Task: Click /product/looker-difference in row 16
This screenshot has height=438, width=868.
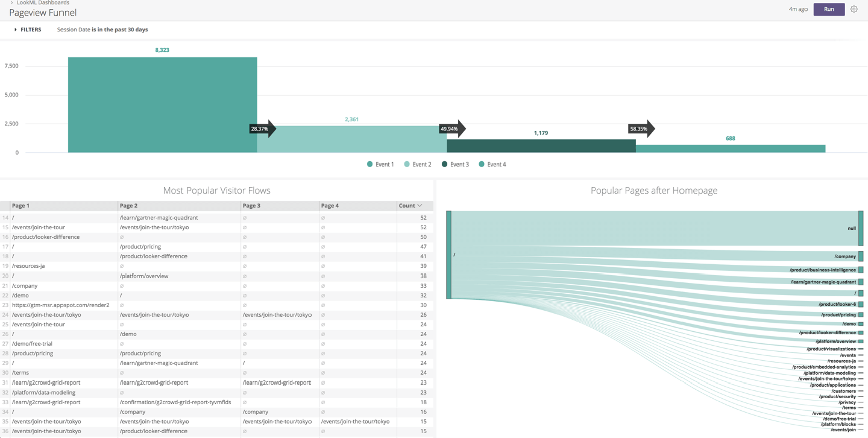Action: tap(46, 237)
